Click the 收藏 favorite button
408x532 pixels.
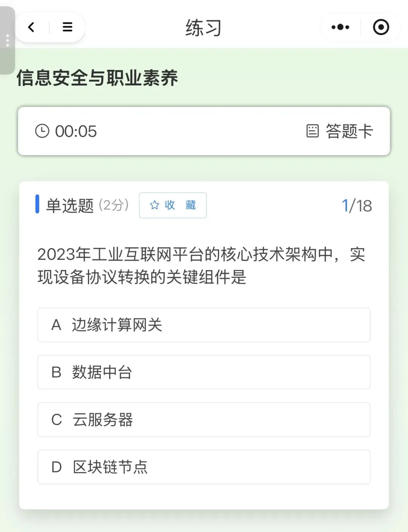(173, 205)
